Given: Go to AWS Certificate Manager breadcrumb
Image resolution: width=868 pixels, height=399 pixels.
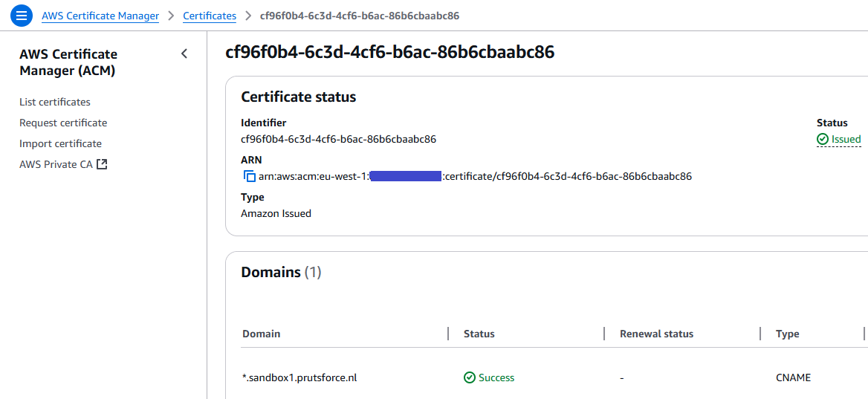Looking at the screenshot, I should click(100, 16).
